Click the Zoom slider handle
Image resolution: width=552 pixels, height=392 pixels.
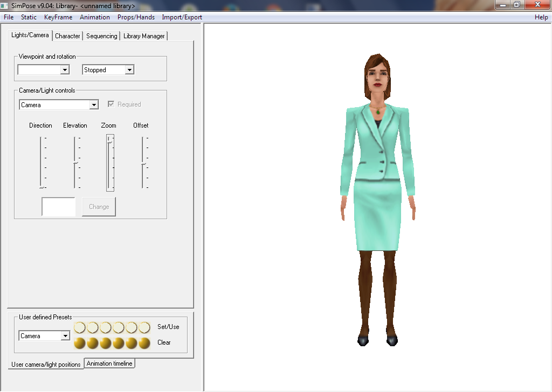tap(110, 139)
